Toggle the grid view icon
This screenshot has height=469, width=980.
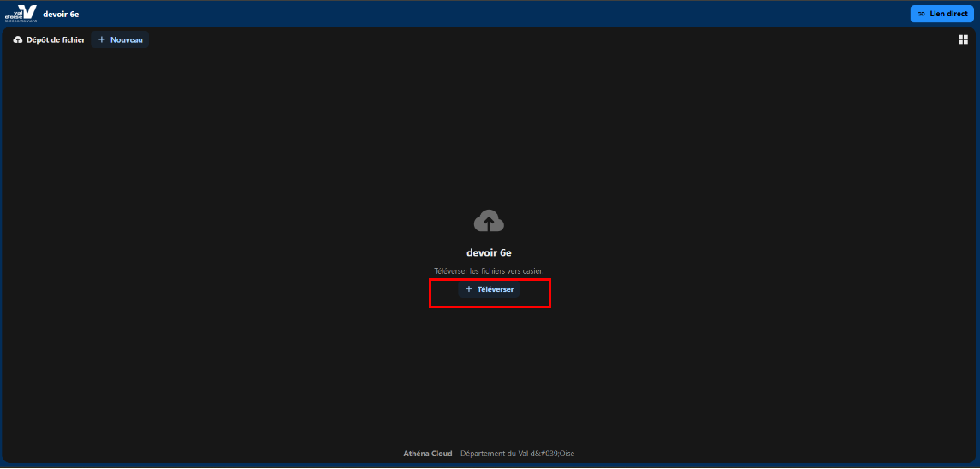pos(963,39)
